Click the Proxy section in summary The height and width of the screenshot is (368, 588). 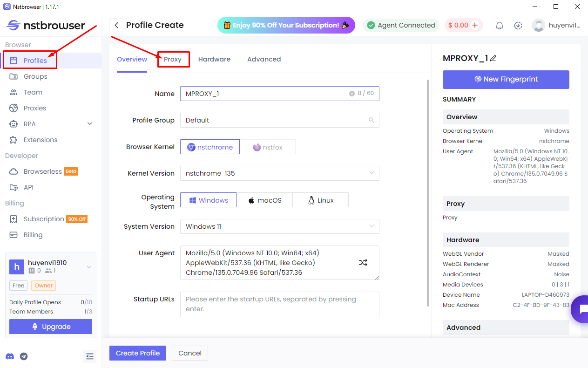[x=506, y=204]
